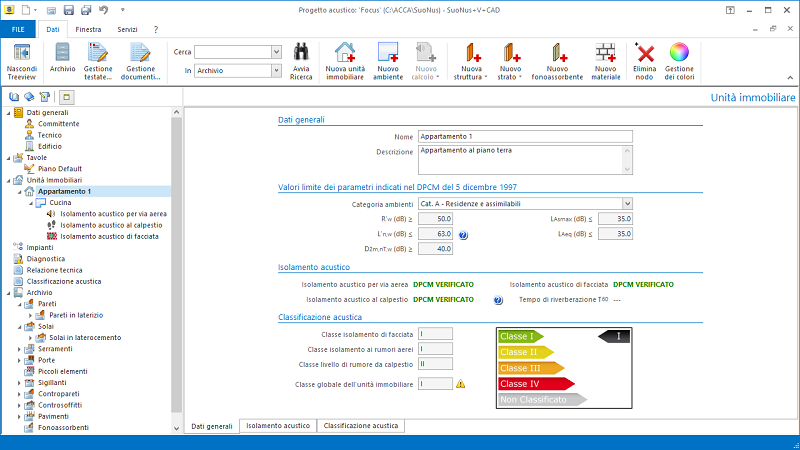Add a Nuovo strato
This screenshot has width=800, height=450.
510,62
